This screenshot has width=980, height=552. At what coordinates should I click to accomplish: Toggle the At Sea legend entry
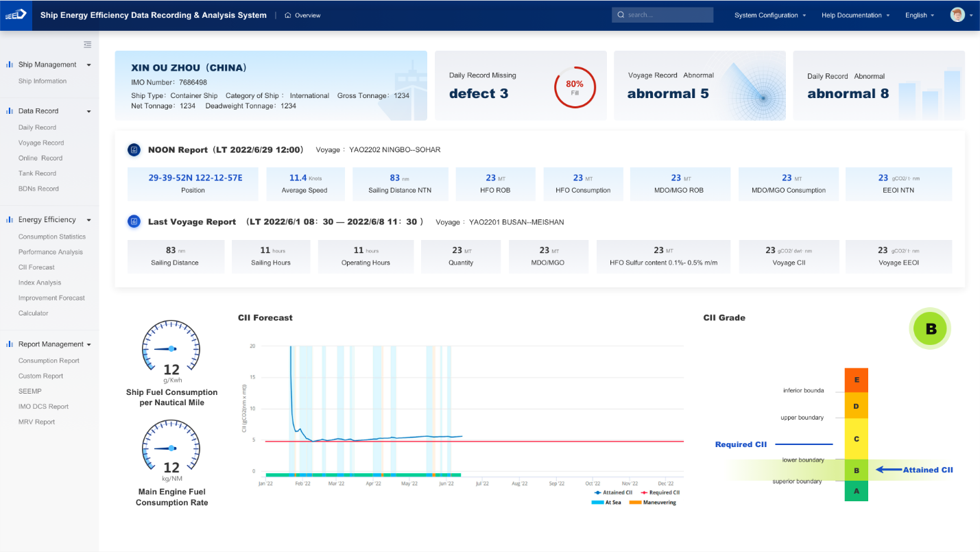pyautogui.click(x=606, y=503)
